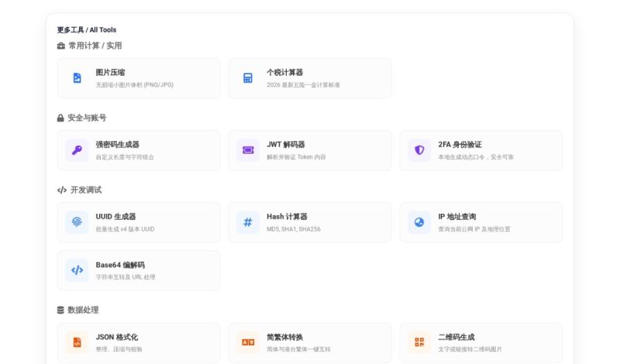Open the JSON 格式化 tool title
The height and width of the screenshot is (364, 620).
[117, 337]
